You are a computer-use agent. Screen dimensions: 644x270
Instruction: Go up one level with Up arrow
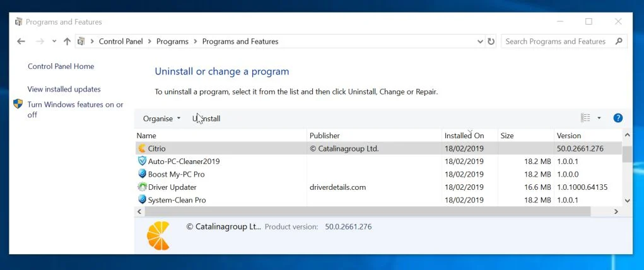67,42
